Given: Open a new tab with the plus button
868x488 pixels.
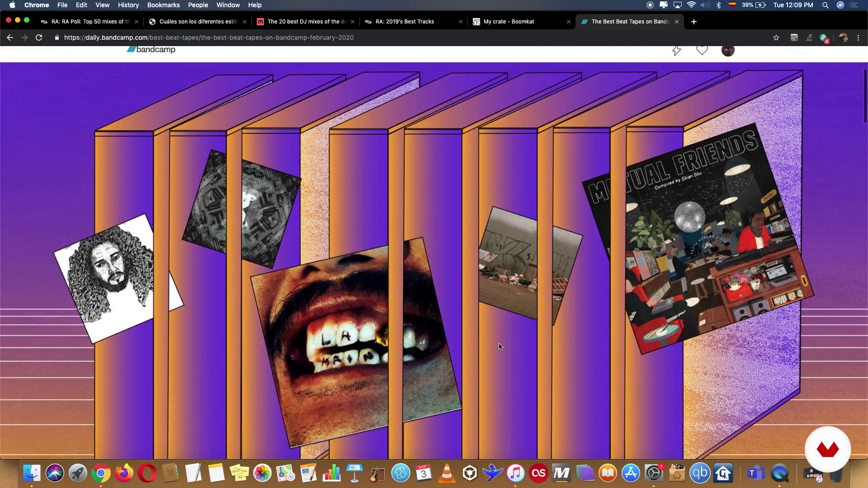Looking at the screenshot, I should click(694, 22).
